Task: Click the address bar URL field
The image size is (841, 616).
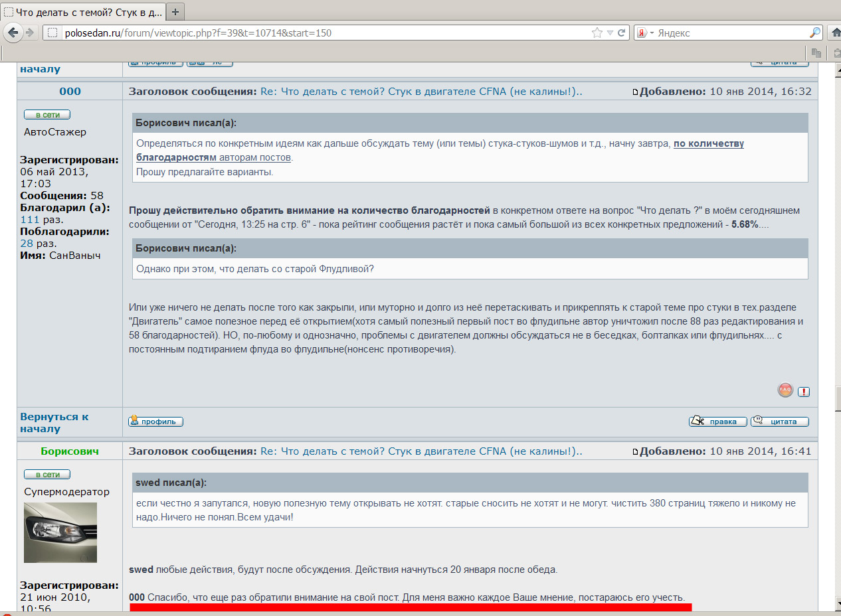Action: click(x=319, y=33)
